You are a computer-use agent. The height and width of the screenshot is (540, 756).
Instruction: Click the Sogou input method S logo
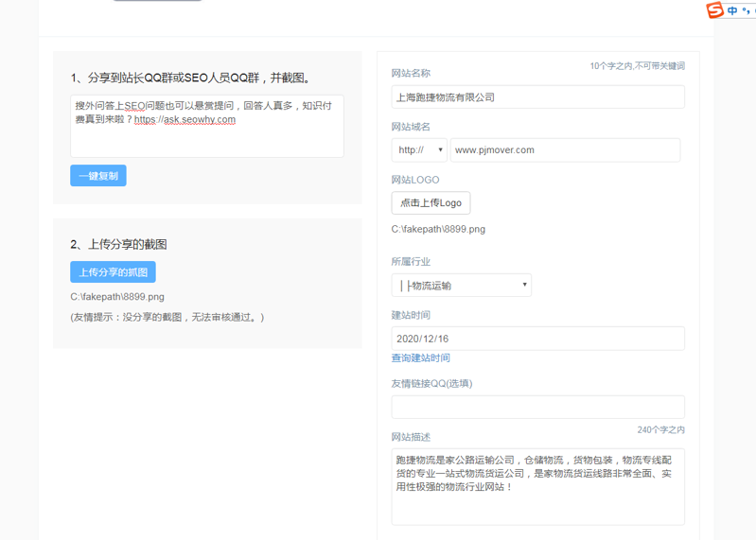[x=715, y=10]
